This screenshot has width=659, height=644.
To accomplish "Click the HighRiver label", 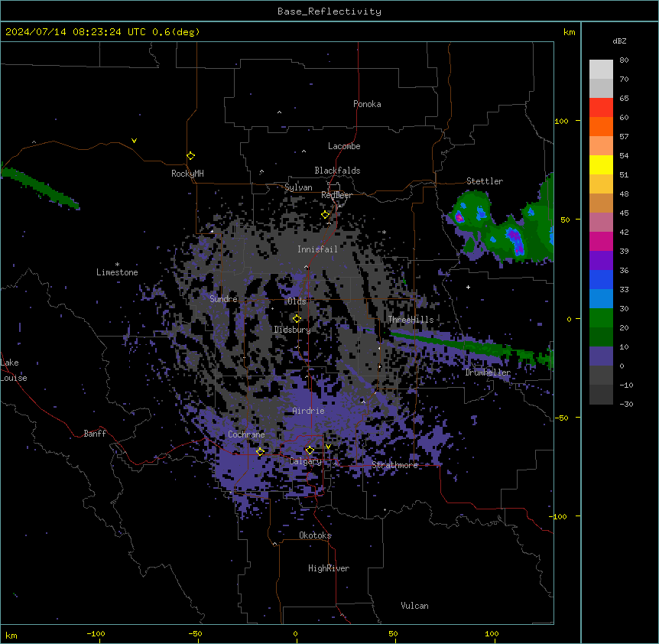I will coord(329,568).
